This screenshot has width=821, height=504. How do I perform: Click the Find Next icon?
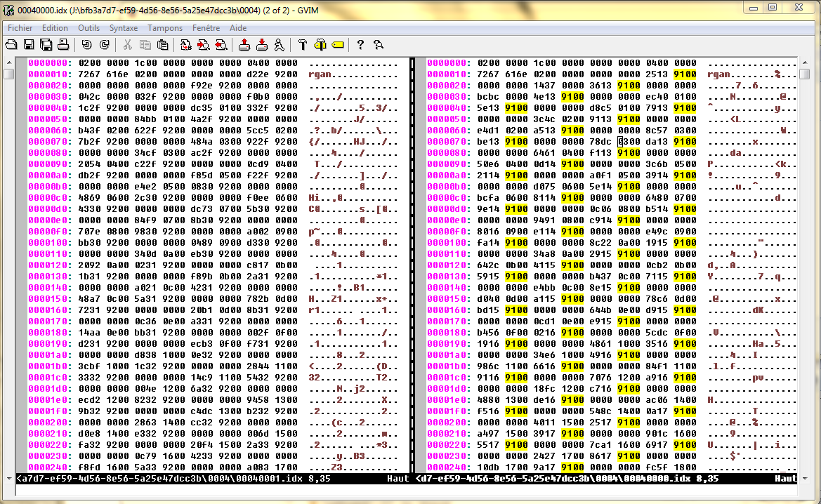[x=204, y=45]
